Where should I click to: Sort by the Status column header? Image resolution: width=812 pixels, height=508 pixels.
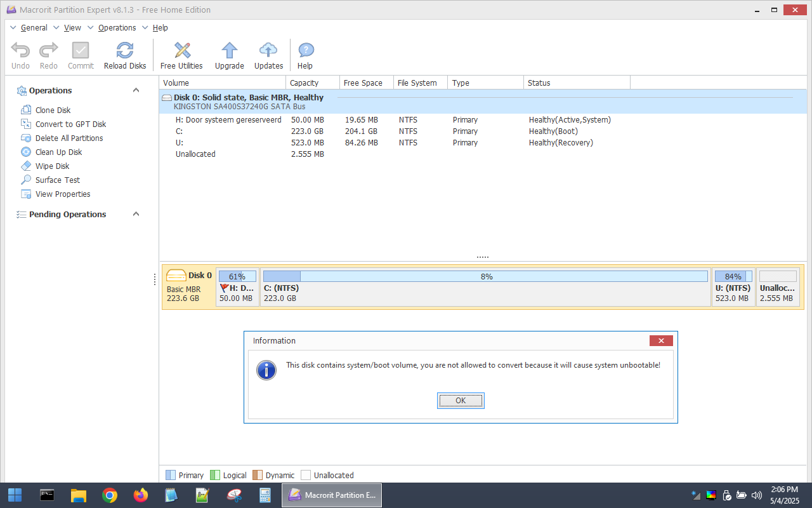coord(577,83)
